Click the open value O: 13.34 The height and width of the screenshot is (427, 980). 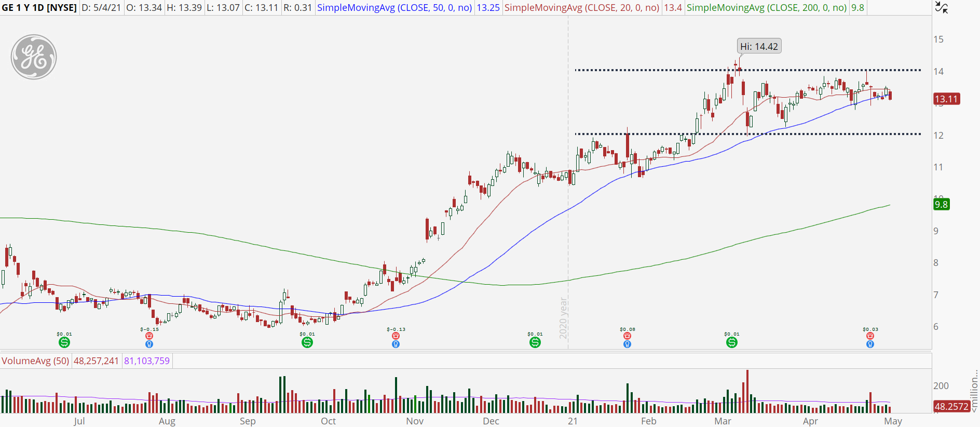pos(144,8)
